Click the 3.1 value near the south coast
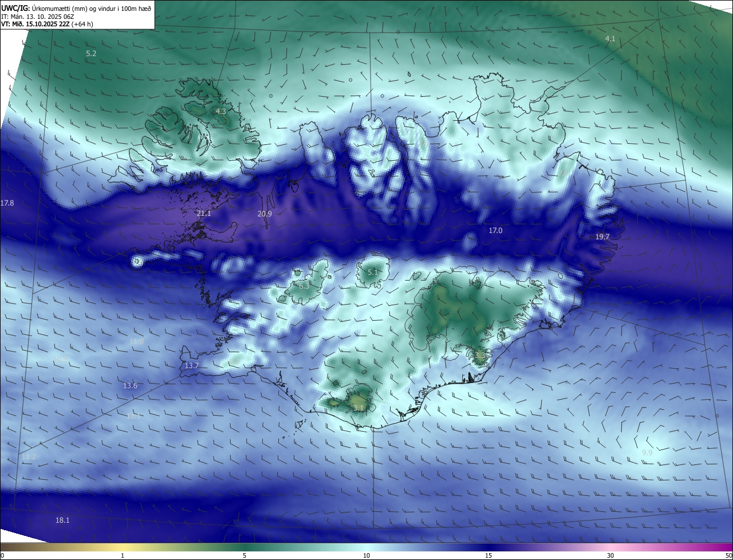Viewport: 733px width, 560px height. (358, 408)
